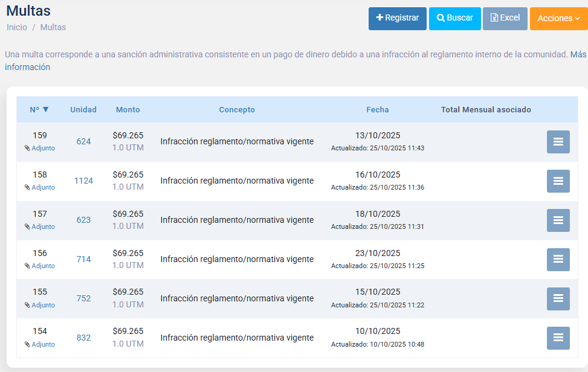
Task: Click the hamburger icon for fine 156
Action: click(x=558, y=260)
